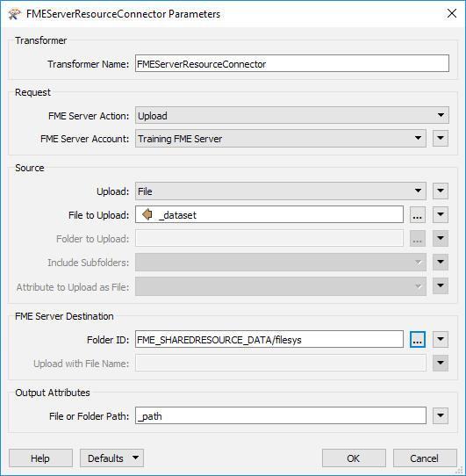466x476 pixels.
Task: Click the Folder ID text field
Action: (x=269, y=339)
